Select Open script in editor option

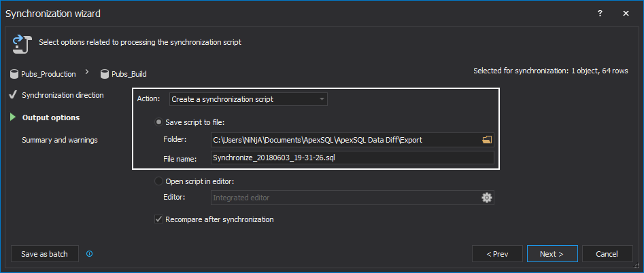(x=160, y=181)
